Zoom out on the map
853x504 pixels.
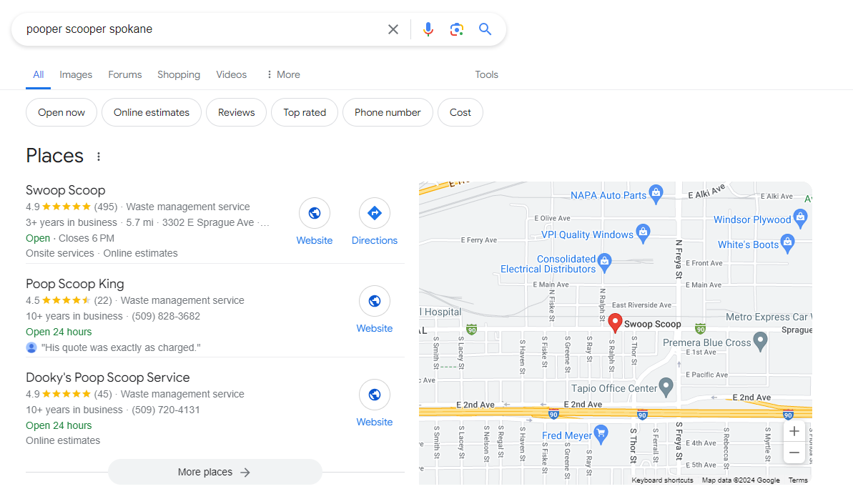pyautogui.click(x=794, y=453)
